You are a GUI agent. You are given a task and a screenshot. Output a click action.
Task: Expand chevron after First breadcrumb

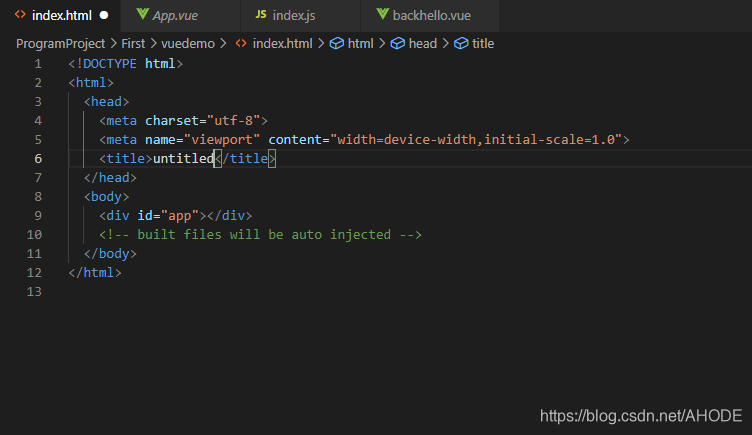(153, 44)
